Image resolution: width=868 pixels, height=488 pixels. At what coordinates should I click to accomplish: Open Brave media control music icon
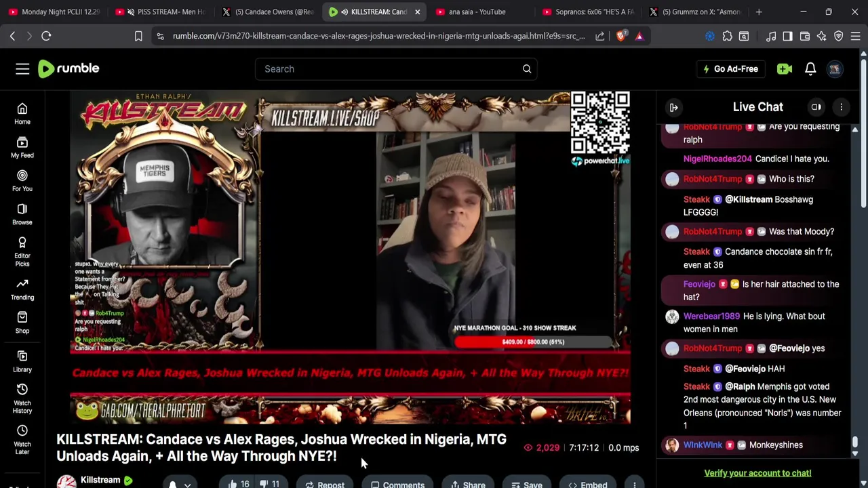pos(771,36)
